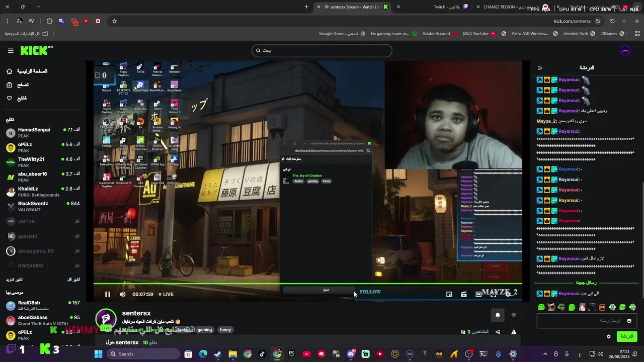The image size is (644, 362).
Task: Open a new browser tab
Action: click(x=306, y=7)
